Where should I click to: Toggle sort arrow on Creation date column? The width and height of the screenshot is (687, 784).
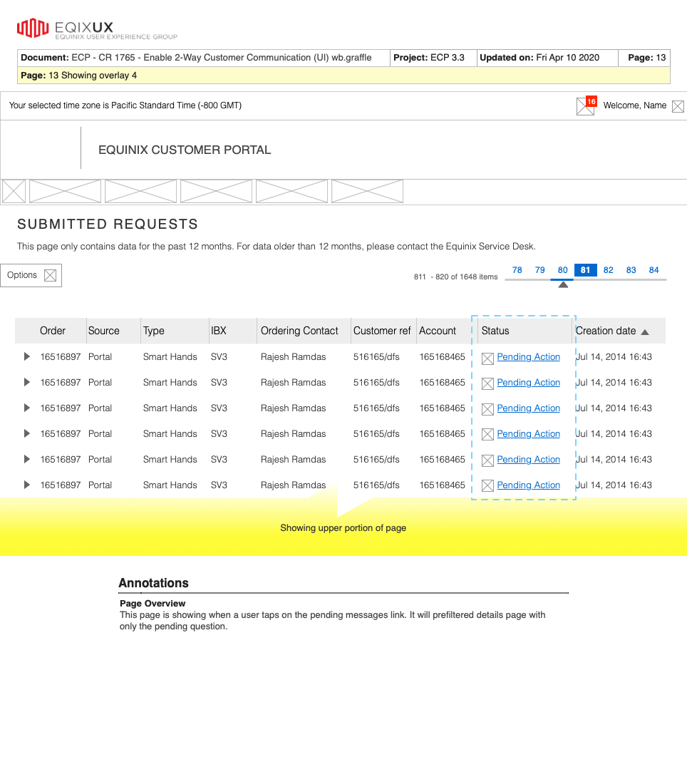tap(645, 332)
